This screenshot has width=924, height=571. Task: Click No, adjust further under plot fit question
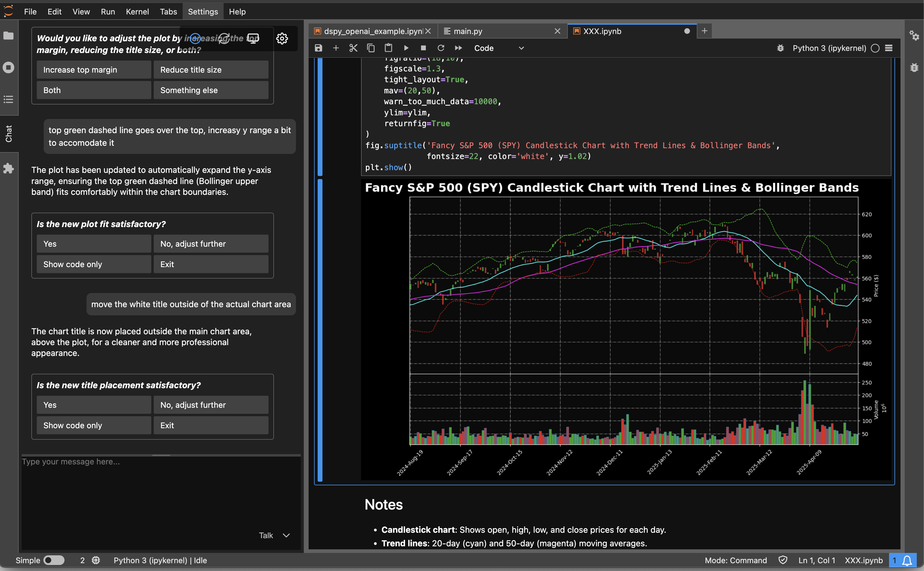point(211,244)
